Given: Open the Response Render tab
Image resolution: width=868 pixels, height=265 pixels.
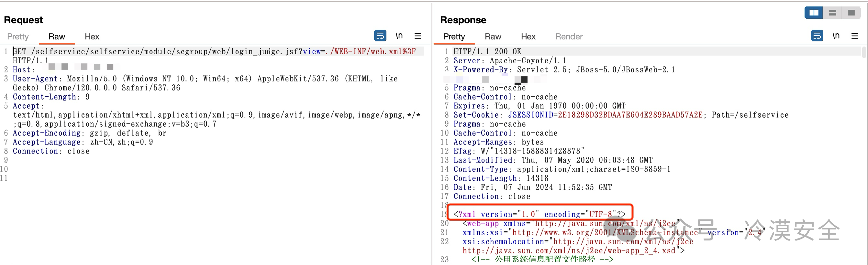Looking at the screenshot, I should point(569,37).
